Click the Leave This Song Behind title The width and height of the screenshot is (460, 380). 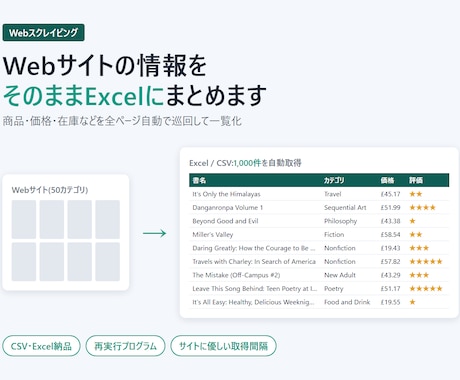tap(255, 289)
